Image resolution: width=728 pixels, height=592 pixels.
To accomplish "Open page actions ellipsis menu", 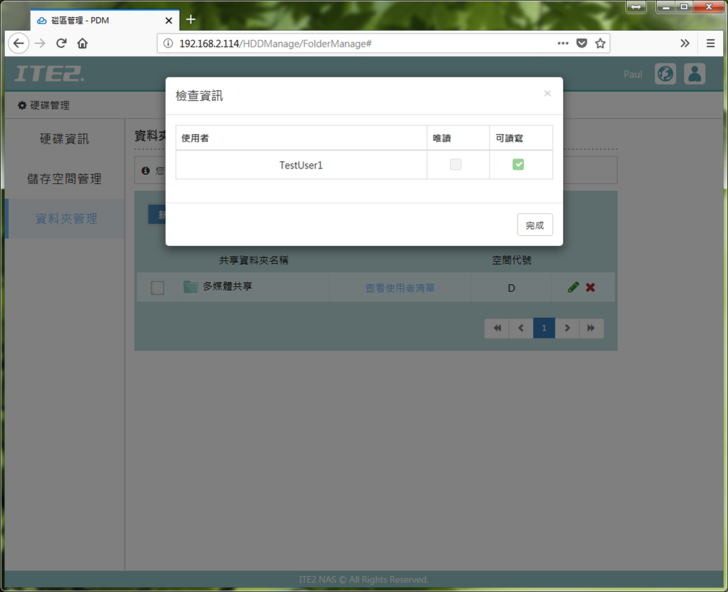I will click(563, 43).
